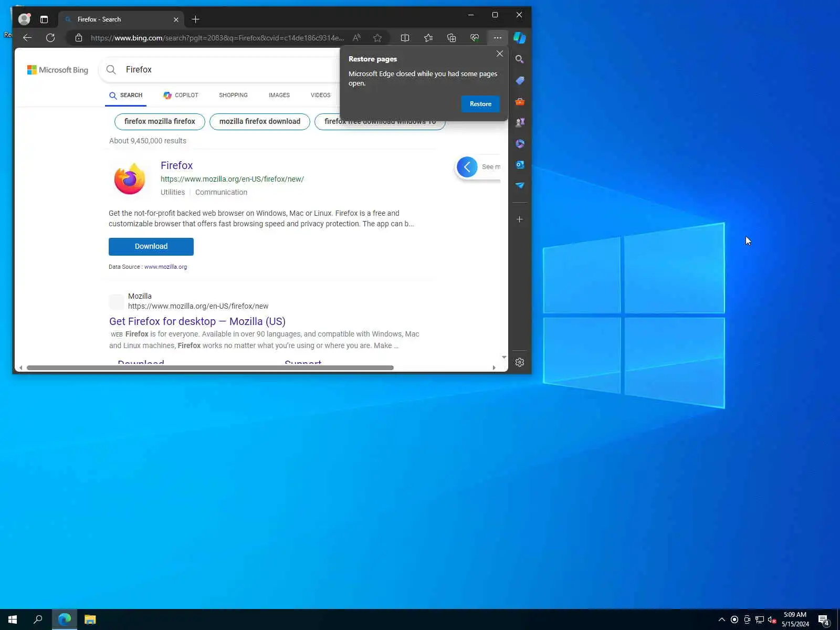This screenshot has height=630, width=840.
Task: Open 'Get Firefox for desktop — Mozilla (US)' link
Action: click(197, 321)
